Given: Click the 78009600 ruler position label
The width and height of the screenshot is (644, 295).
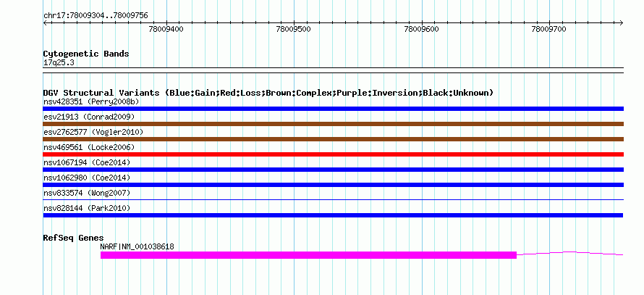Looking at the screenshot, I should pos(421,29).
